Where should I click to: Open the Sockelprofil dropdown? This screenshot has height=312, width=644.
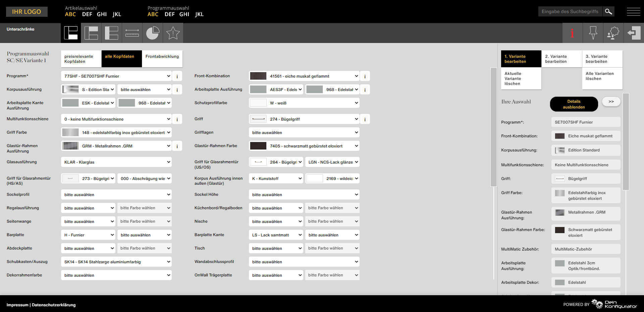116,195
